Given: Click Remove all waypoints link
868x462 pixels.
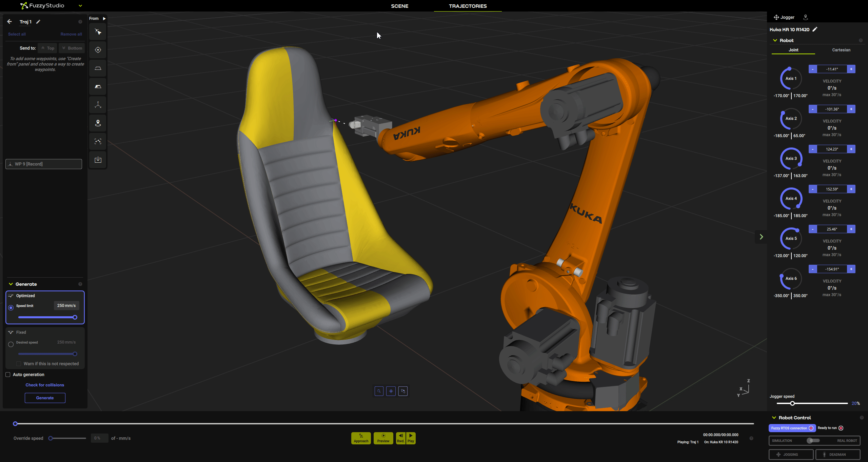Looking at the screenshot, I should point(71,34).
